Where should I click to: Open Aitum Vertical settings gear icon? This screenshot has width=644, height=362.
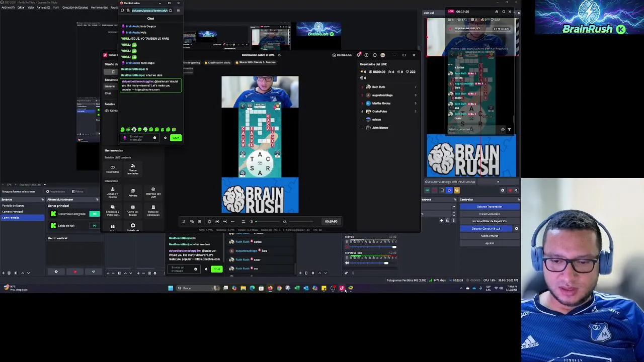502,190
